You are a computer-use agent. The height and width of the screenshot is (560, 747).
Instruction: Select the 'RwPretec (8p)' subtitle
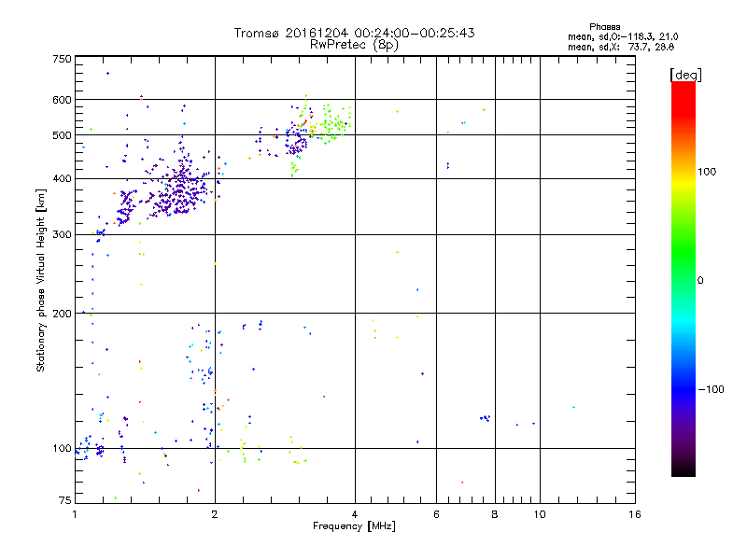(354, 45)
